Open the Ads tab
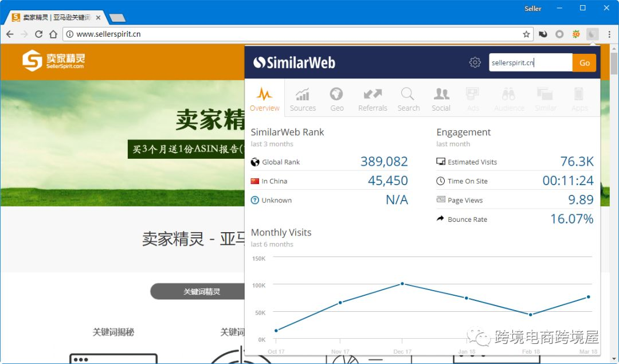619x364 pixels. point(472,99)
